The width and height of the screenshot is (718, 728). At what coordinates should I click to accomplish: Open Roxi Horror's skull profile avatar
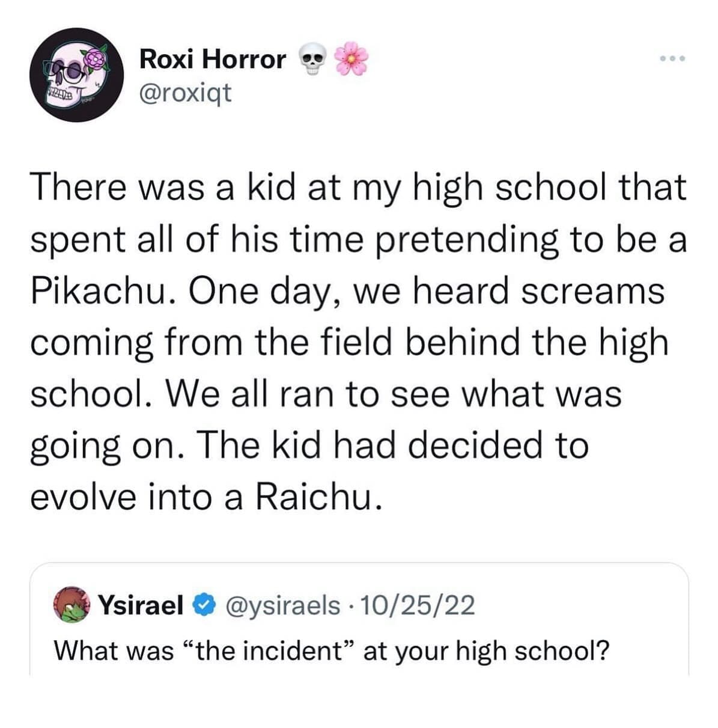click(x=77, y=75)
